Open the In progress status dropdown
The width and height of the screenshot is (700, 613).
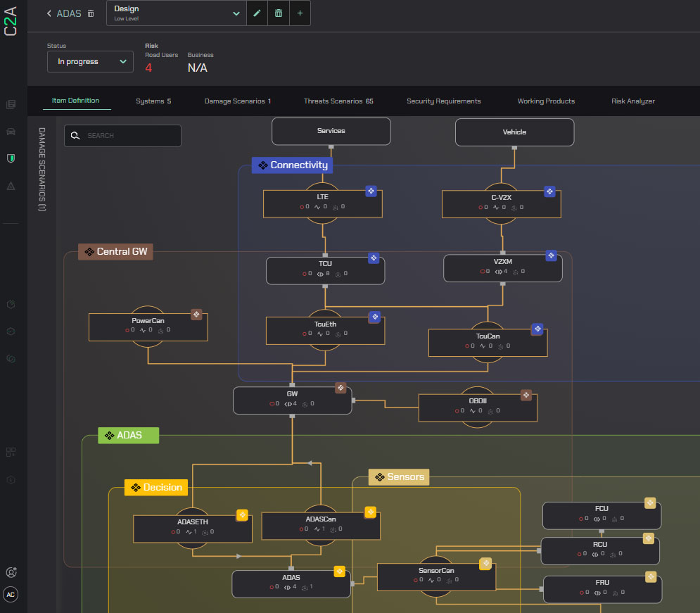click(90, 62)
